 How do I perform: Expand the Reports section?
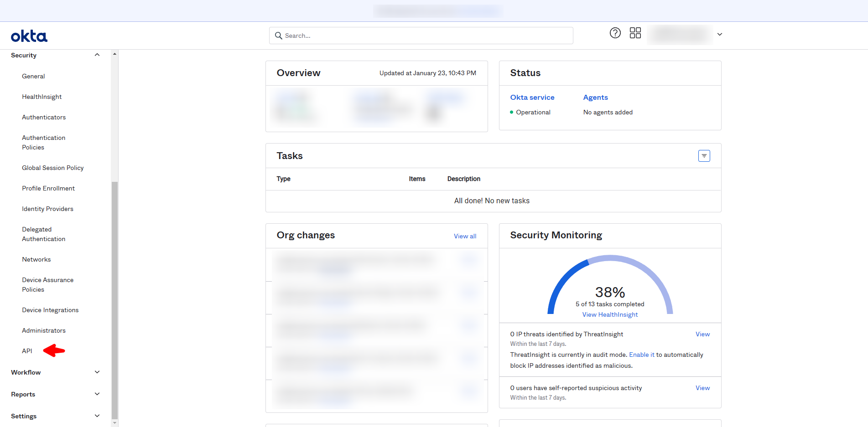coord(97,394)
